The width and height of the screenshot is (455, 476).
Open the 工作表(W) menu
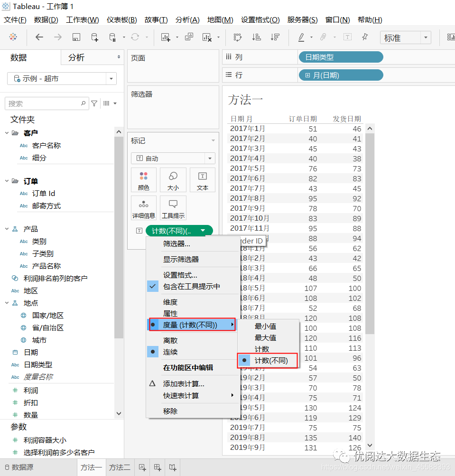coord(82,20)
